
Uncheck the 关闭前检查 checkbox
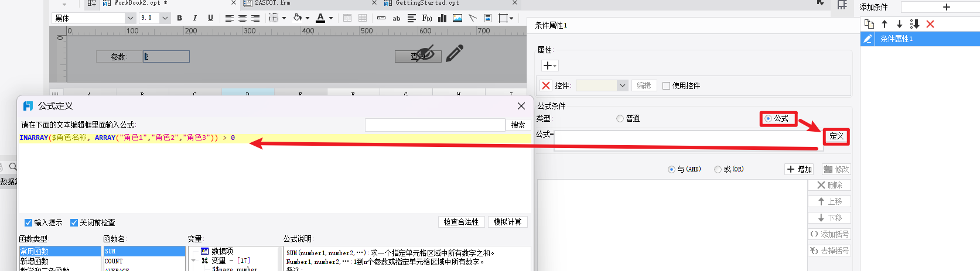pyautogui.click(x=74, y=222)
